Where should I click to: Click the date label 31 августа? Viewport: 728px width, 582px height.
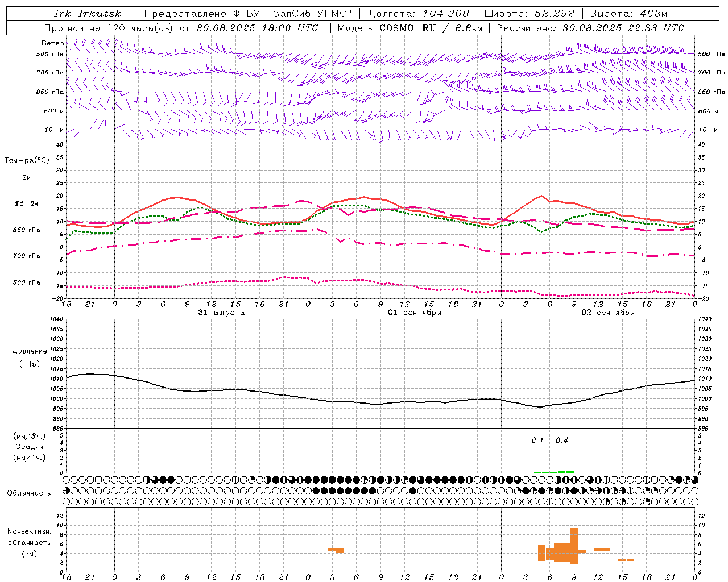point(221,313)
